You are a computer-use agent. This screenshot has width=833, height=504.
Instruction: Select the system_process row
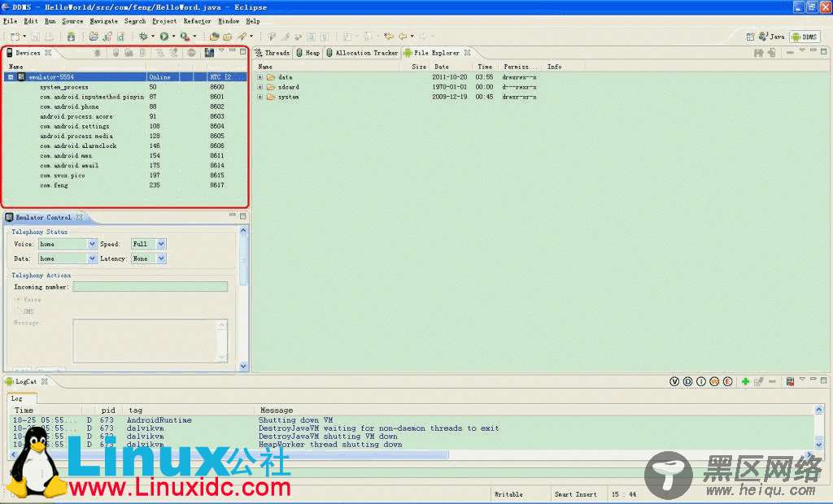coord(126,87)
